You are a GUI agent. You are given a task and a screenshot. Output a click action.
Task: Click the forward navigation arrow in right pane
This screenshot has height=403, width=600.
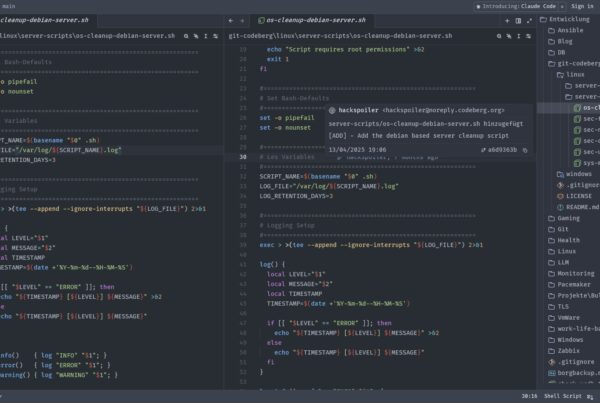[x=242, y=21]
